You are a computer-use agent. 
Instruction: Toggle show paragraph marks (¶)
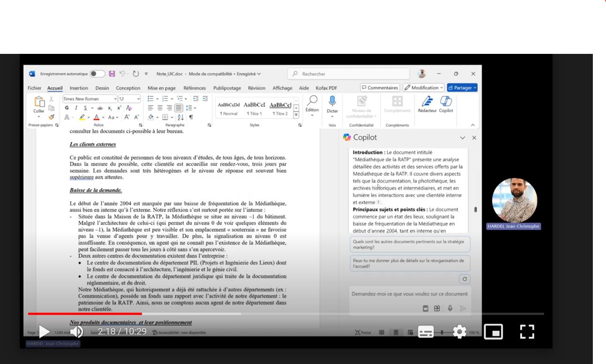(191, 117)
